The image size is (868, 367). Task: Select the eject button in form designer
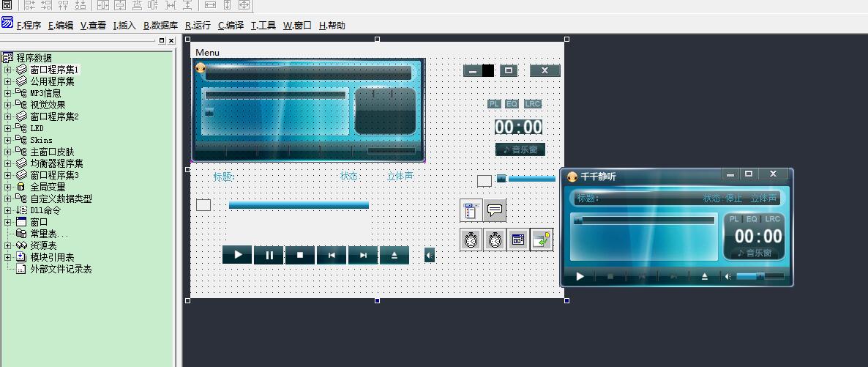pos(394,255)
